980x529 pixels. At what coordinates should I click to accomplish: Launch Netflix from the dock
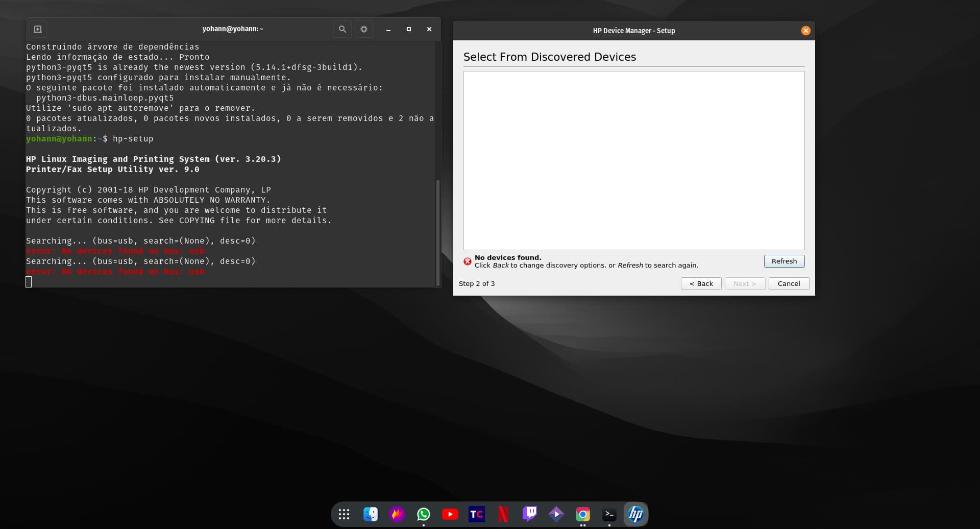pos(503,514)
